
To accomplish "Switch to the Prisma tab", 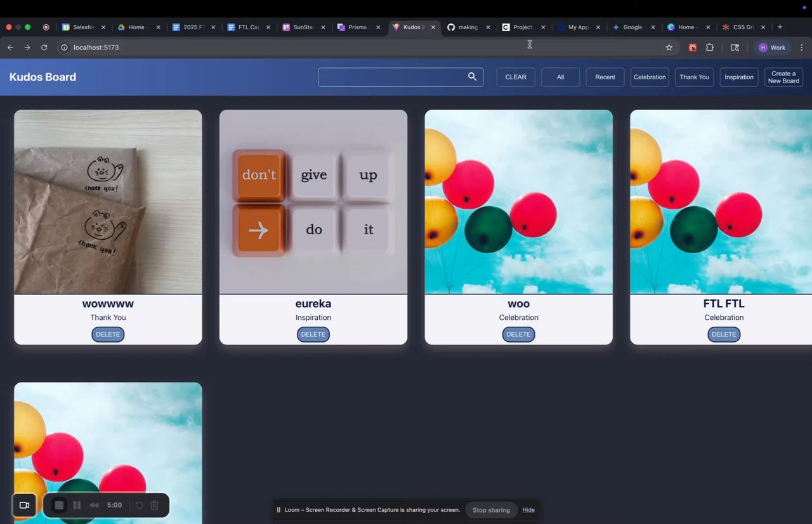I will click(357, 27).
